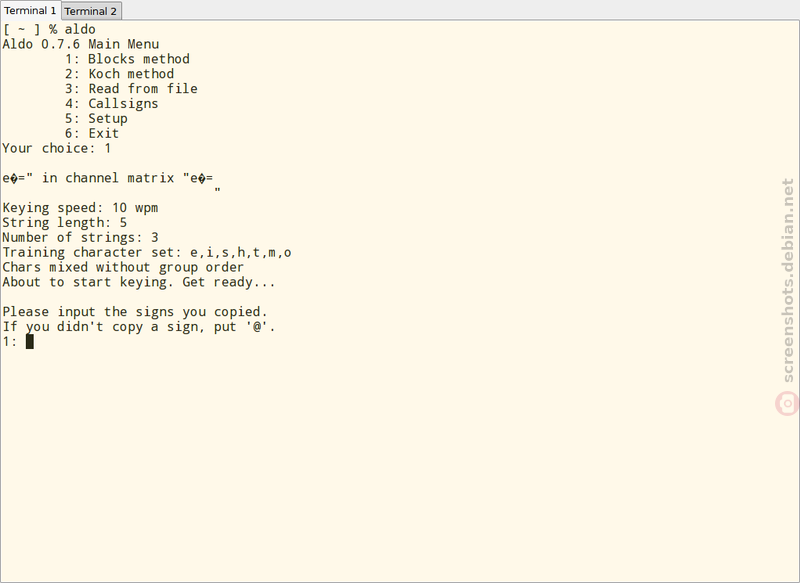This screenshot has width=800, height=583.
Task: Click the String length: 5 text
Action: coord(64,223)
